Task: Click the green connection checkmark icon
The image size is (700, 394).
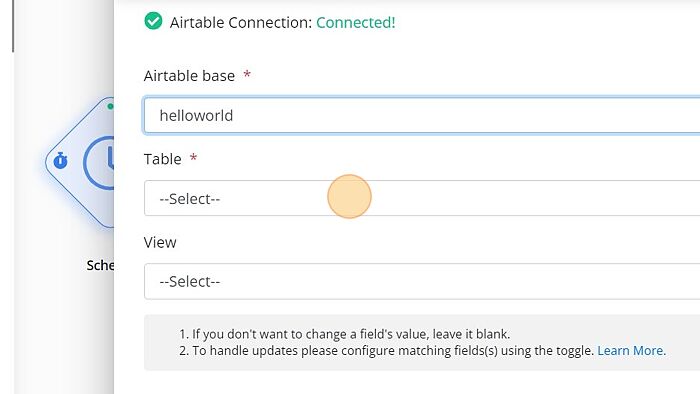Action: (153, 21)
